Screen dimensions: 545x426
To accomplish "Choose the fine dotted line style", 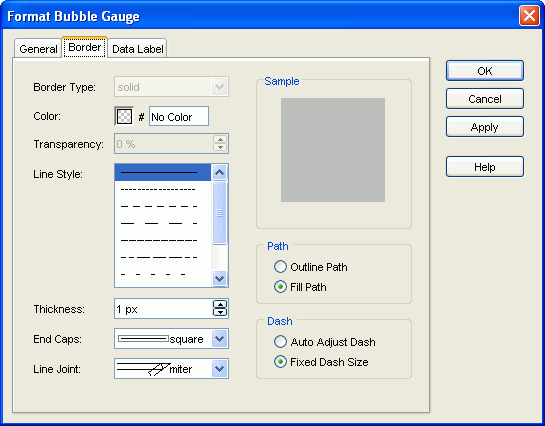I will [163, 190].
